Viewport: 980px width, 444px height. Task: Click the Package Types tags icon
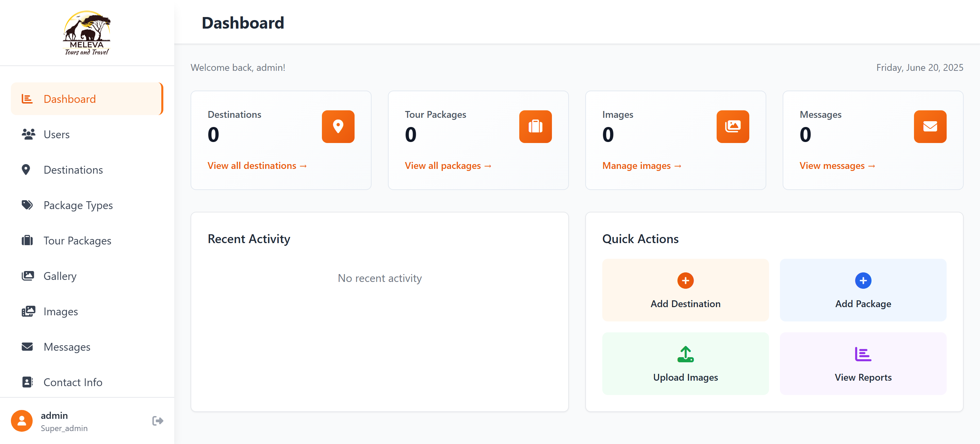tap(27, 205)
